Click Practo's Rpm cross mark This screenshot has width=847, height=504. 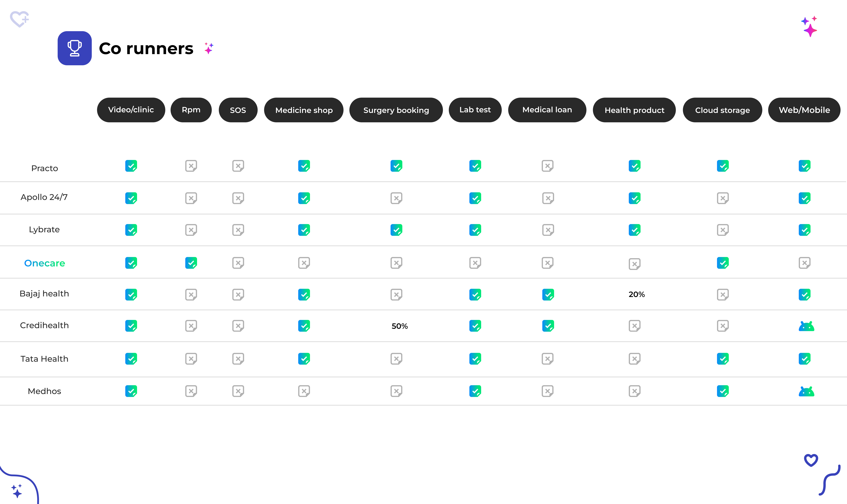point(191,166)
